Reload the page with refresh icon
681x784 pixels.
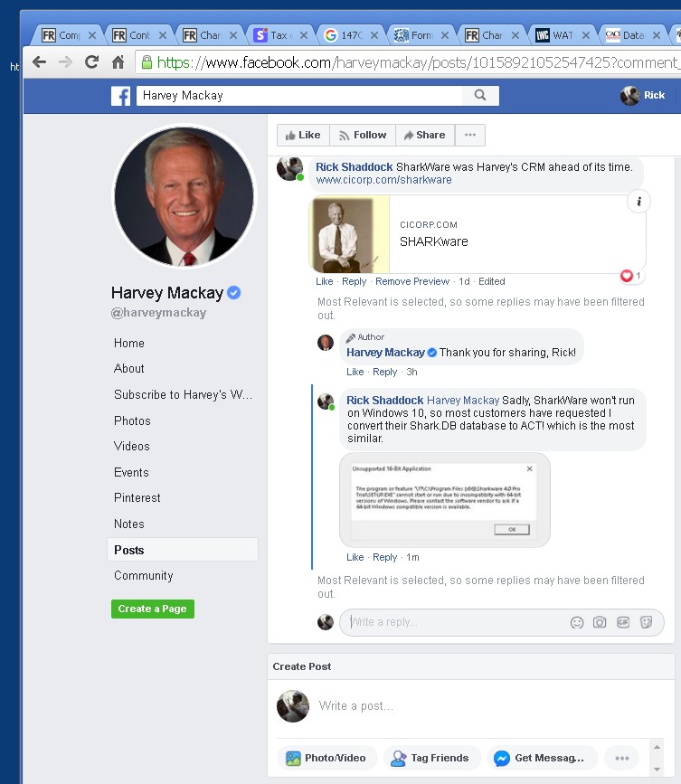91,62
